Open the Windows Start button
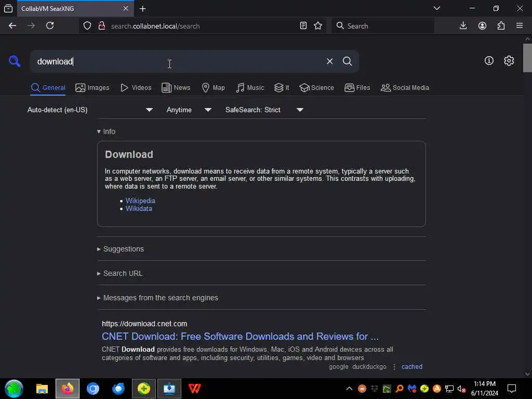 pyautogui.click(x=14, y=389)
